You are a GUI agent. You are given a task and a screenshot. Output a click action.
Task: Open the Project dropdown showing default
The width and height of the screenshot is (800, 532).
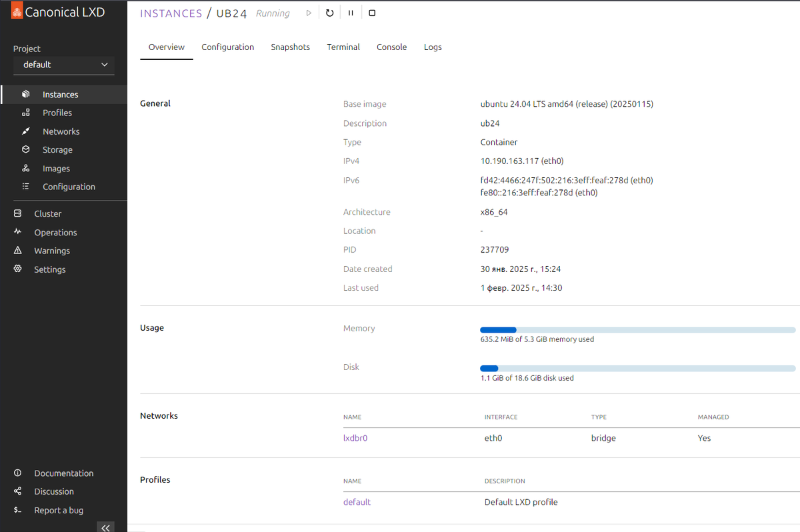point(64,65)
